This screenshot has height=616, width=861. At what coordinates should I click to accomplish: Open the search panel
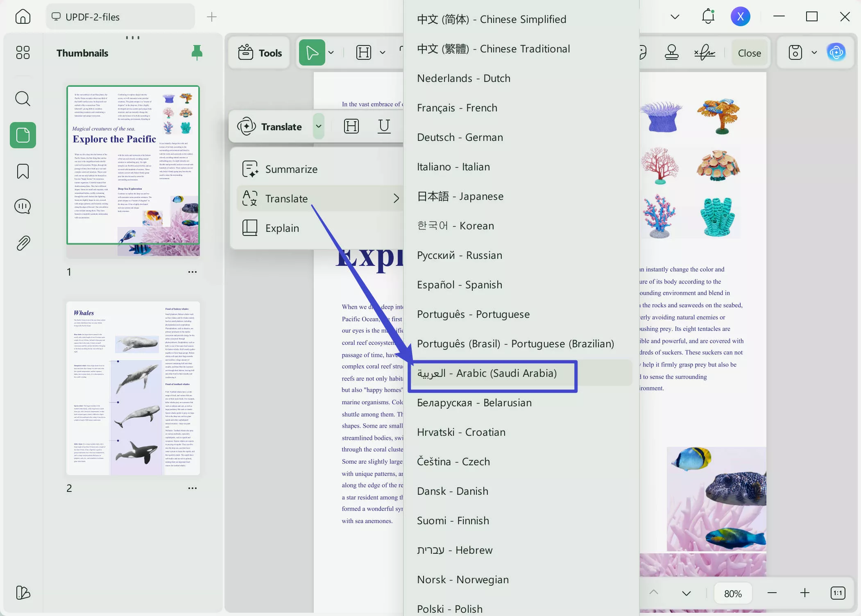pyautogui.click(x=23, y=99)
